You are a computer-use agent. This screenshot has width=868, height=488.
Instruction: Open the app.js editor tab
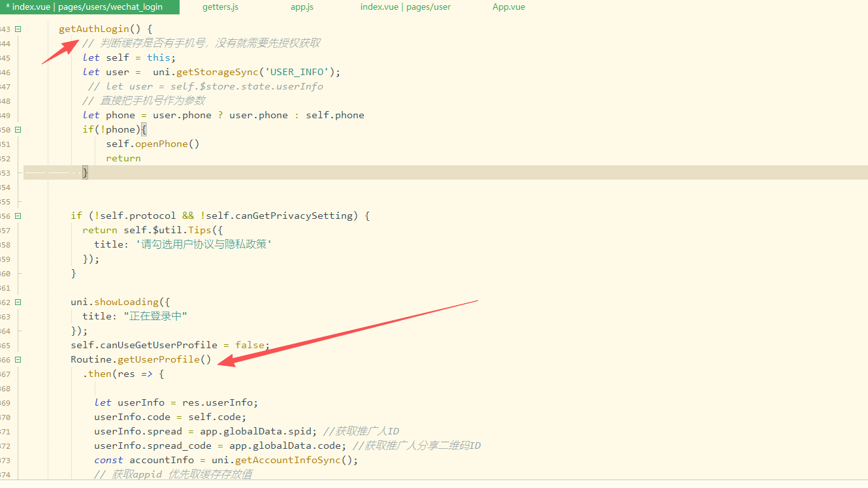click(302, 7)
